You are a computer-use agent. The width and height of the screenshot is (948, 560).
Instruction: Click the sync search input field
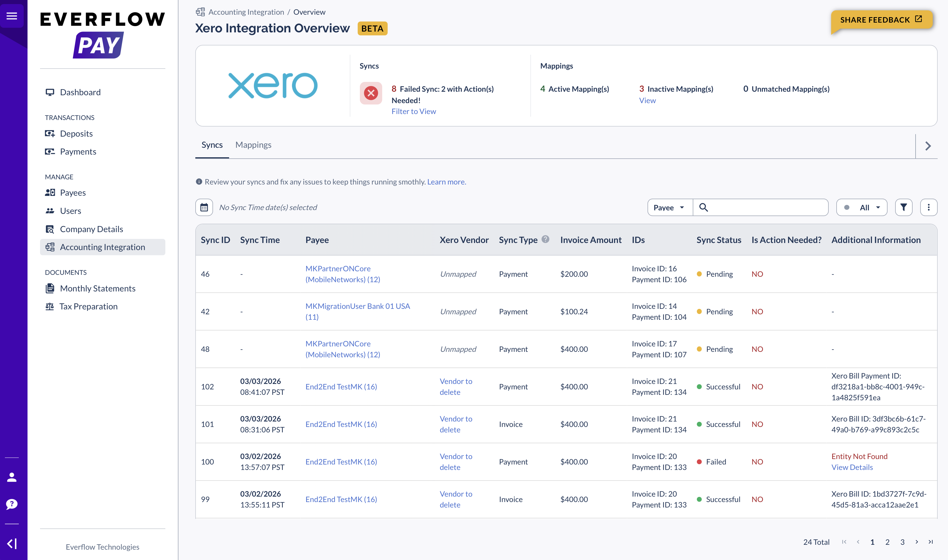coord(767,208)
